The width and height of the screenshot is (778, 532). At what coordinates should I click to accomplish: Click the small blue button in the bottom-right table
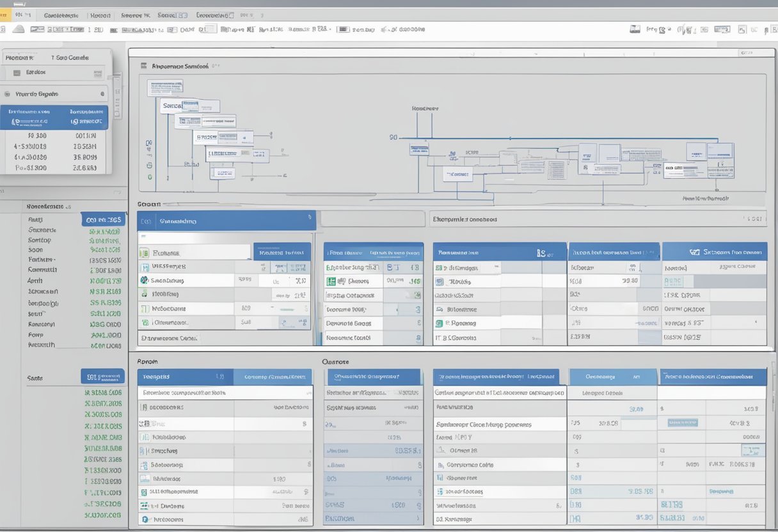(x=682, y=423)
